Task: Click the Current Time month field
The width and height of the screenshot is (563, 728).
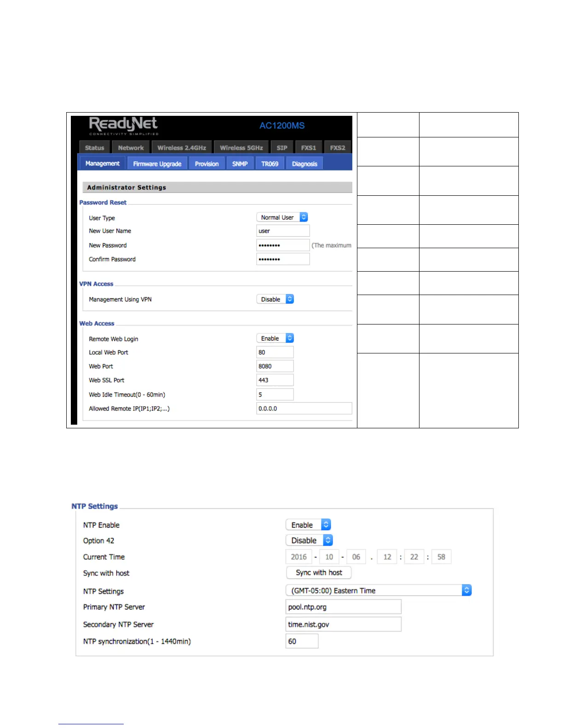Action: (329, 557)
